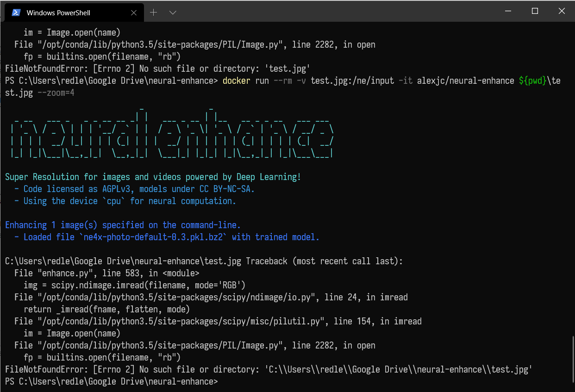Close the terminal window

[561, 11]
